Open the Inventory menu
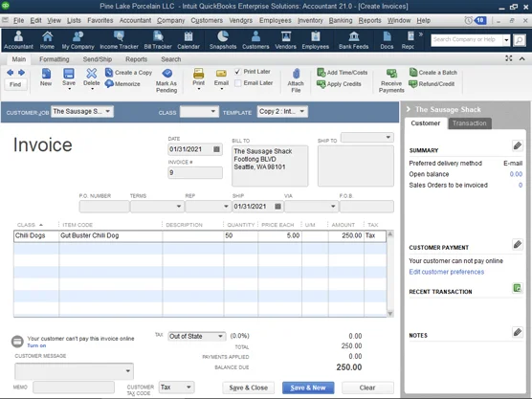Screen dimensions: 532x399 310,20
